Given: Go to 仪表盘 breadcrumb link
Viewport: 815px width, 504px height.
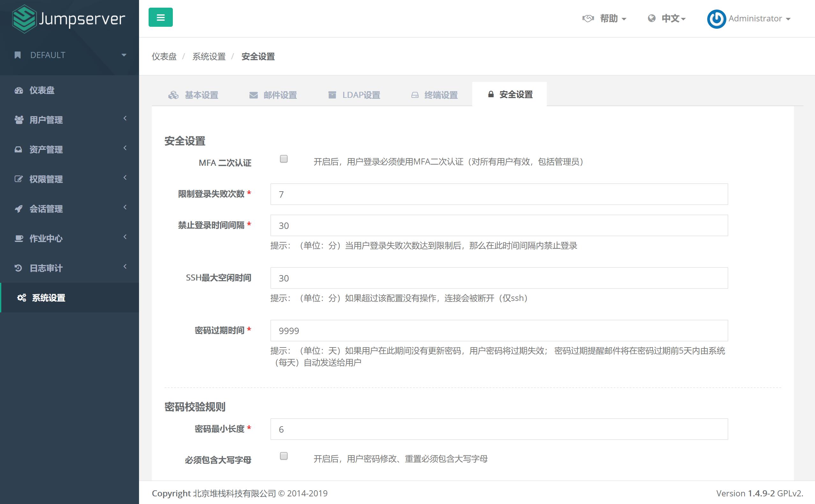Looking at the screenshot, I should tap(164, 56).
